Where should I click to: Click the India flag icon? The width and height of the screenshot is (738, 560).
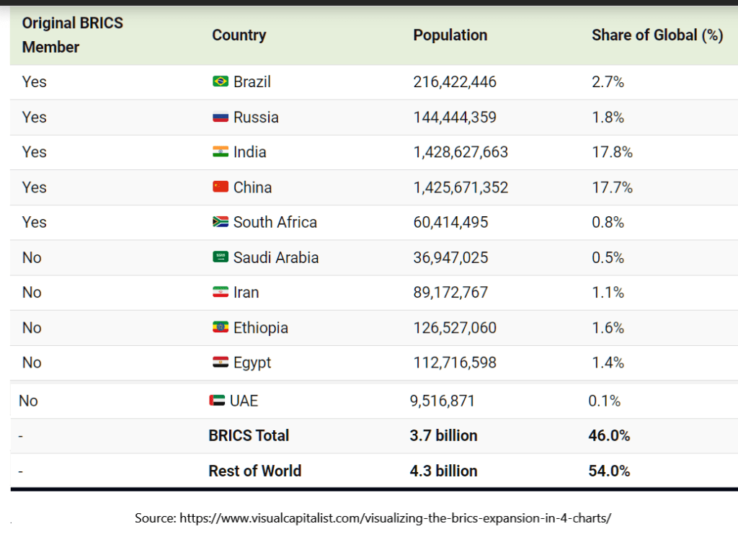[221, 152]
